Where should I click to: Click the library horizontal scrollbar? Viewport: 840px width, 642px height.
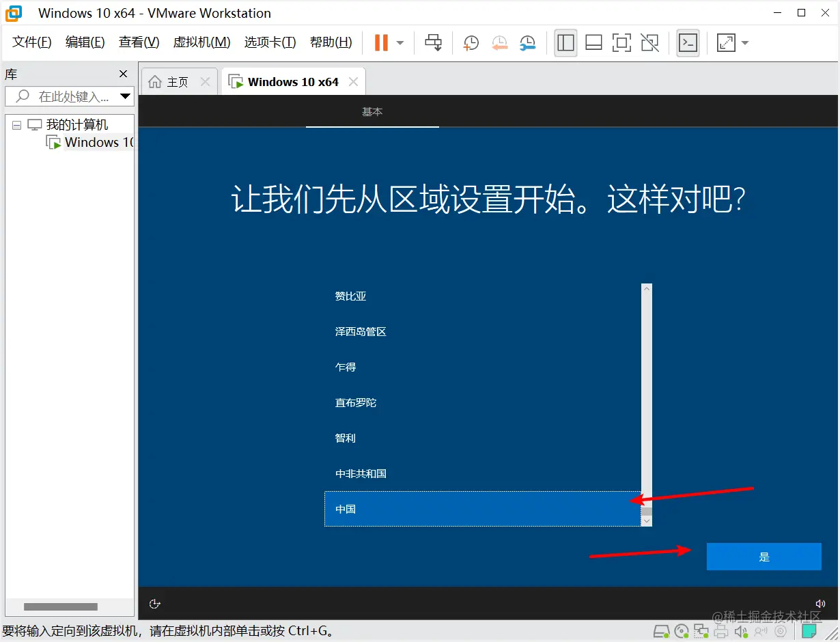tap(61, 606)
